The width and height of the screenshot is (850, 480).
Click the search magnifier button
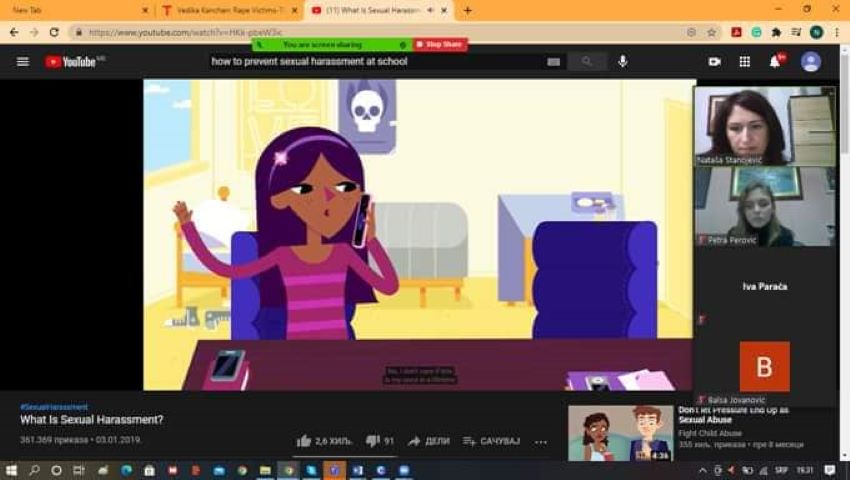tap(587, 62)
